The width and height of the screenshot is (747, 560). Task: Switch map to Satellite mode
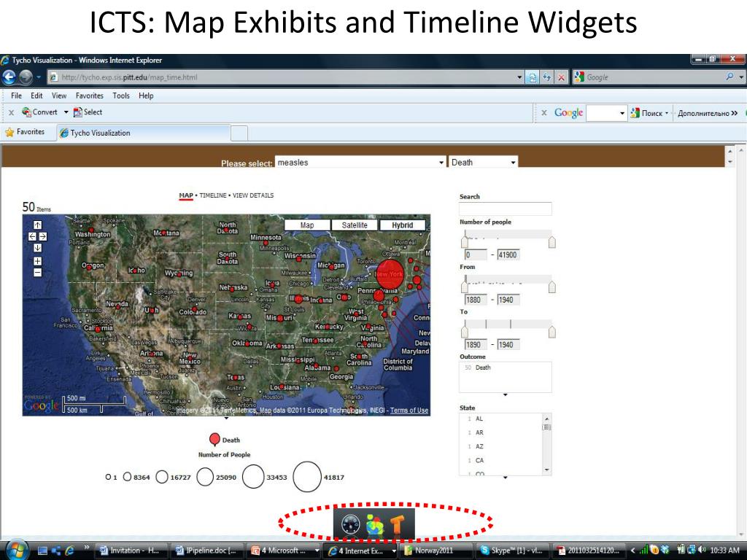click(x=355, y=225)
